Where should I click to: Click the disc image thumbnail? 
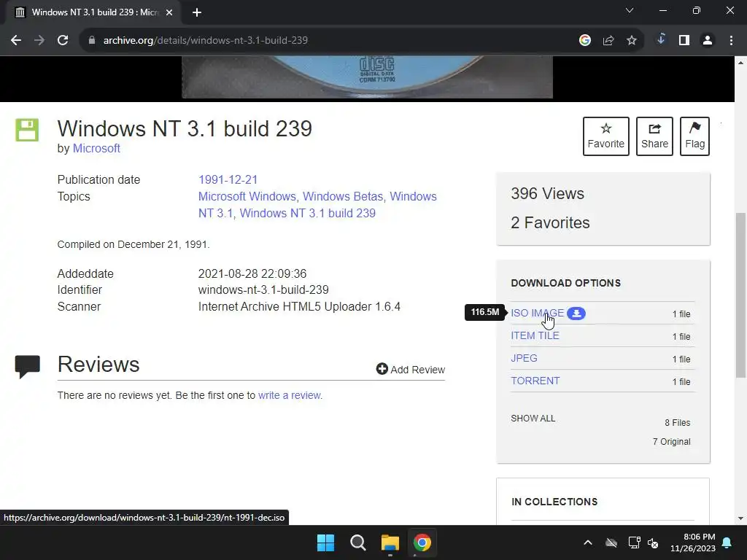pos(368,77)
